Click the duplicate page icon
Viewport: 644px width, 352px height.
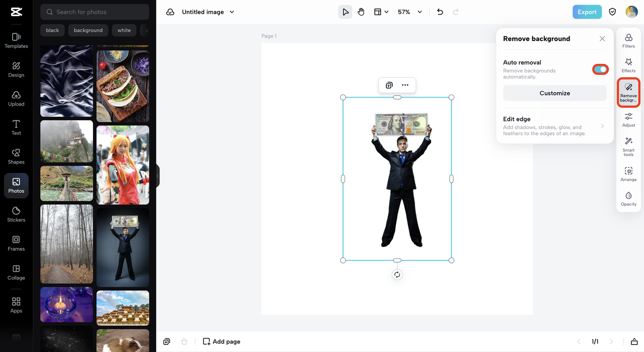pyautogui.click(x=167, y=341)
